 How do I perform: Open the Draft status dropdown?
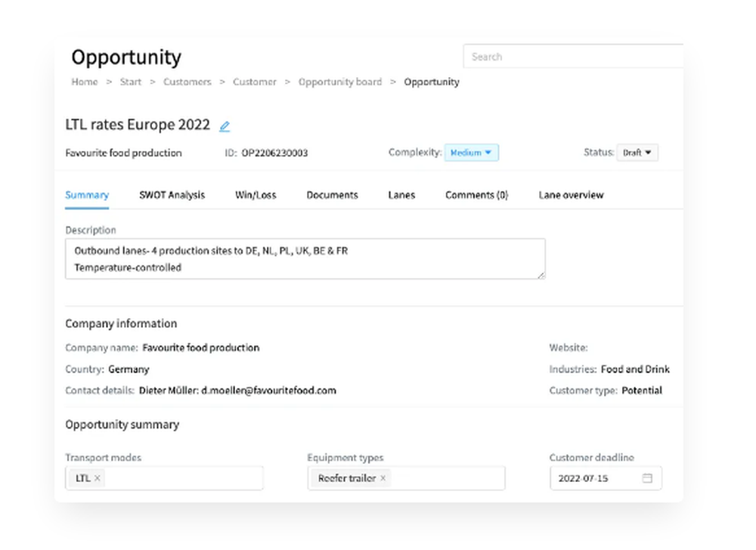[637, 152]
